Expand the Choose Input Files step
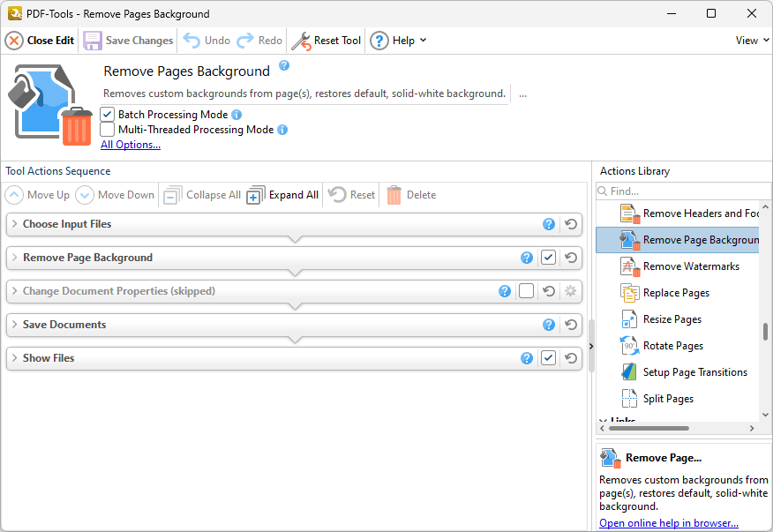Viewport: 773px width, 532px height. [15, 224]
